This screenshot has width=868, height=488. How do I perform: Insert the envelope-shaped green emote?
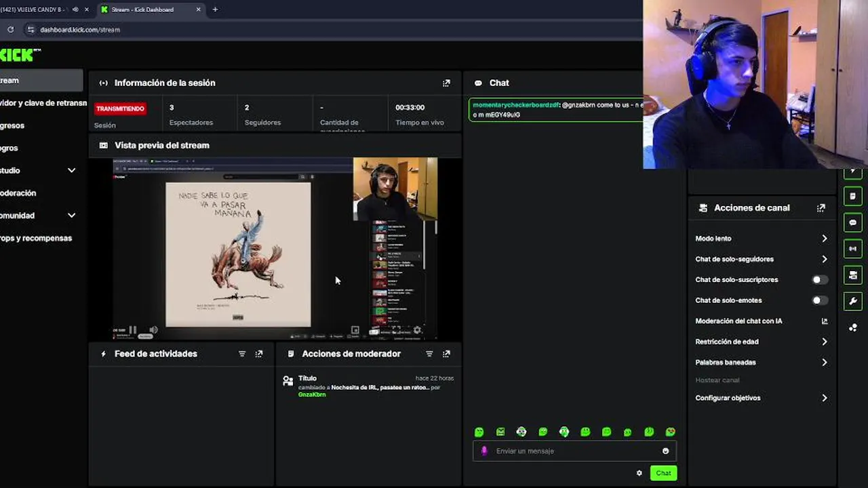(500, 432)
